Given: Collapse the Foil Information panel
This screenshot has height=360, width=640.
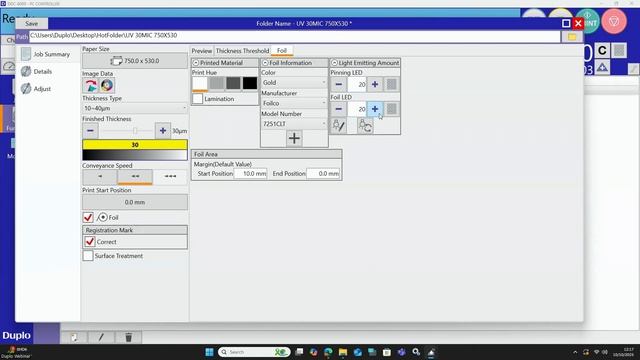Looking at the screenshot, I should point(265,63).
